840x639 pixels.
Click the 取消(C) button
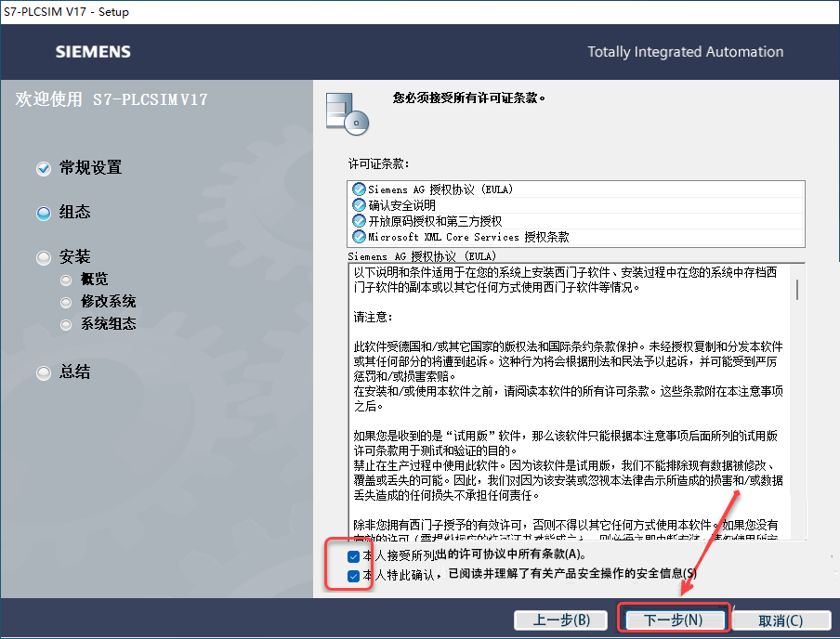pyautogui.click(x=781, y=619)
